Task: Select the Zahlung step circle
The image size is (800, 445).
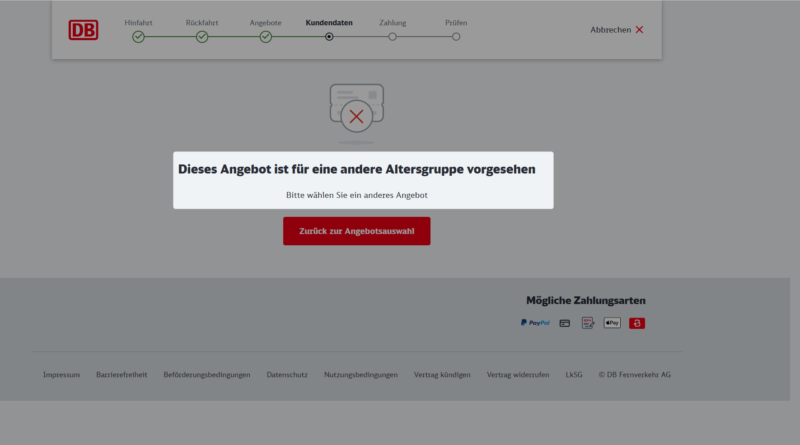Action: point(392,37)
